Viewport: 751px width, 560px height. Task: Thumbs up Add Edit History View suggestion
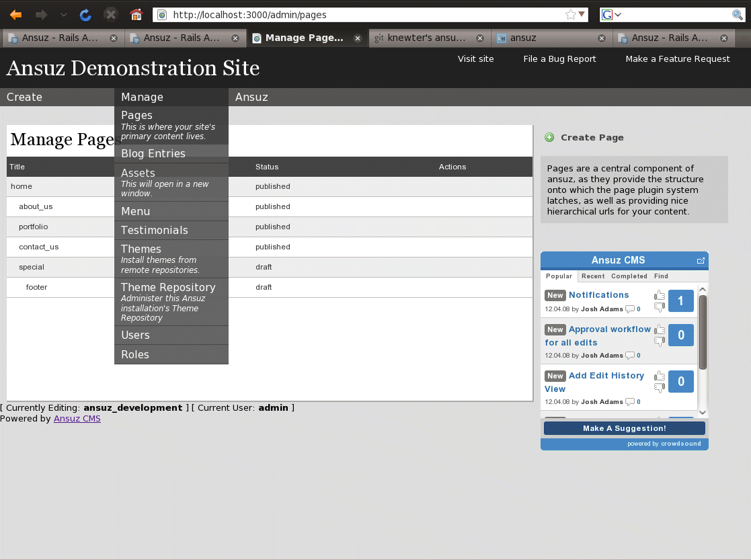660,376
